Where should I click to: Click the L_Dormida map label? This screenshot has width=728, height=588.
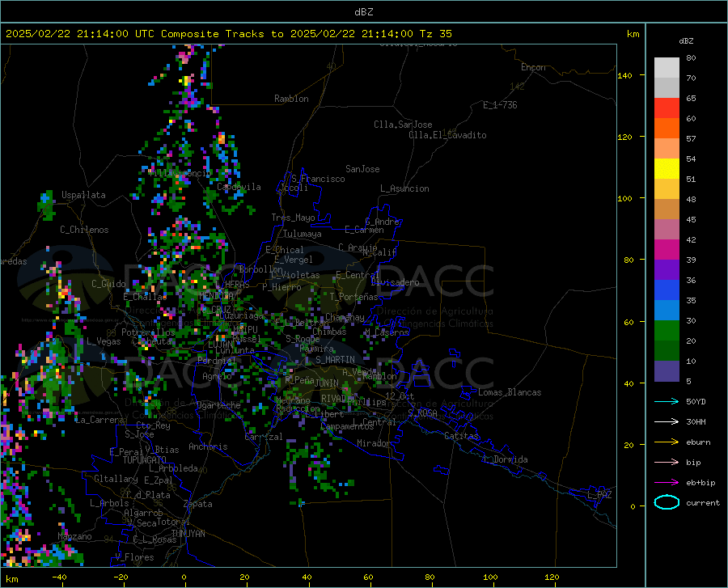pos(506,459)
